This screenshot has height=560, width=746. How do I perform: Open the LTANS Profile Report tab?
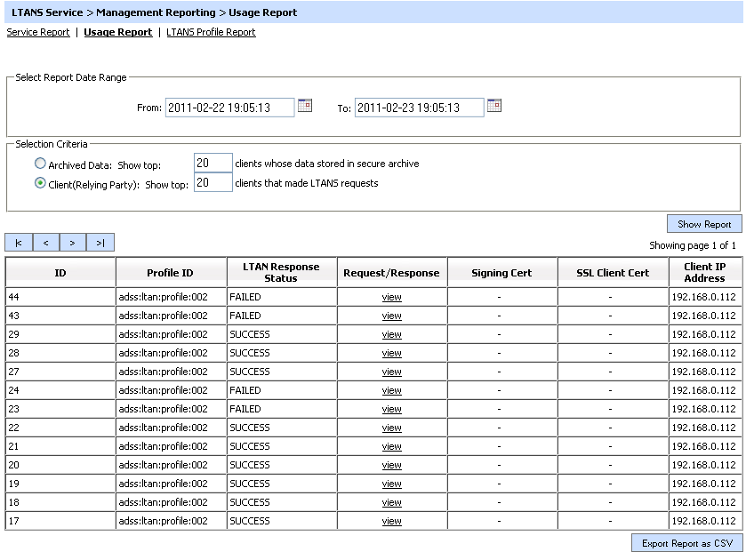pos(211,32)
